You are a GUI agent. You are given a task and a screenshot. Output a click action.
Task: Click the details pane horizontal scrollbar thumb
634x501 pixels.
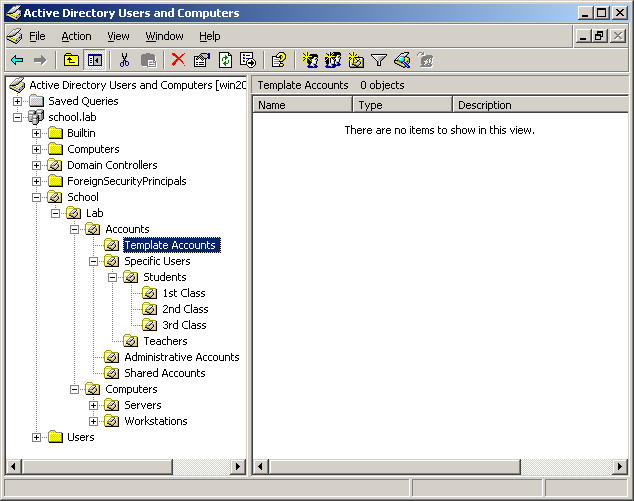(x=394, y=467)
